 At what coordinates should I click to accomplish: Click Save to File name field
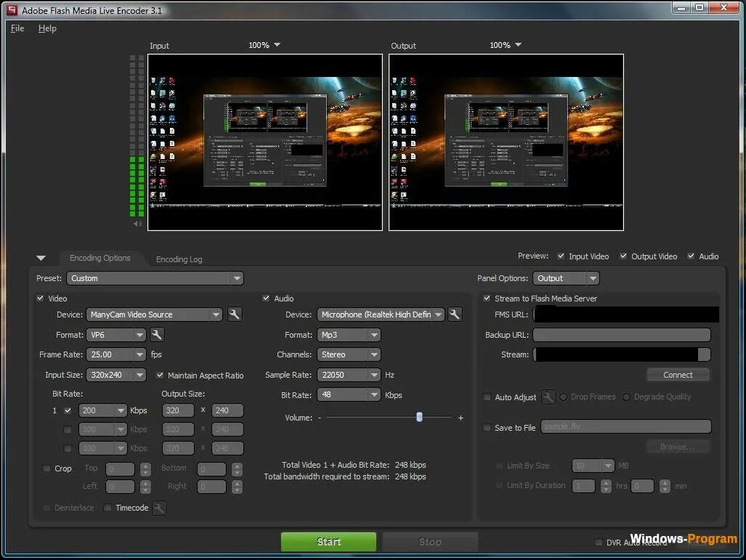(625, 427)
